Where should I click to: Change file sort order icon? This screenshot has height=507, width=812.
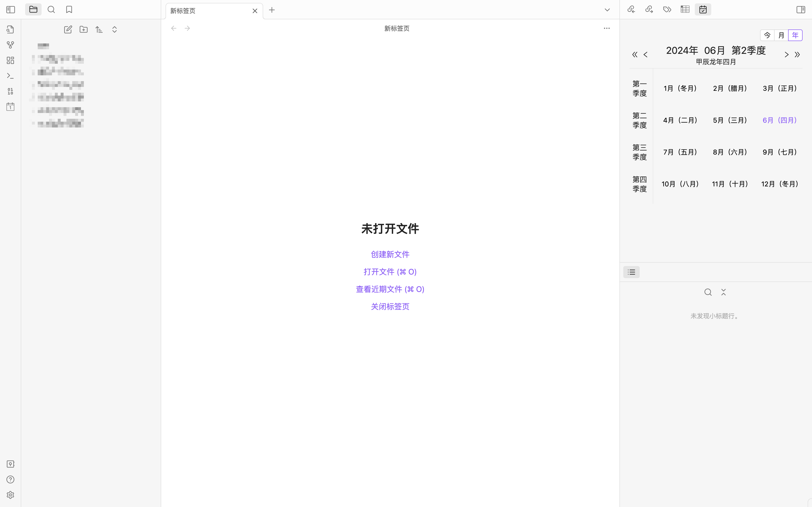(x=99, y=29)
